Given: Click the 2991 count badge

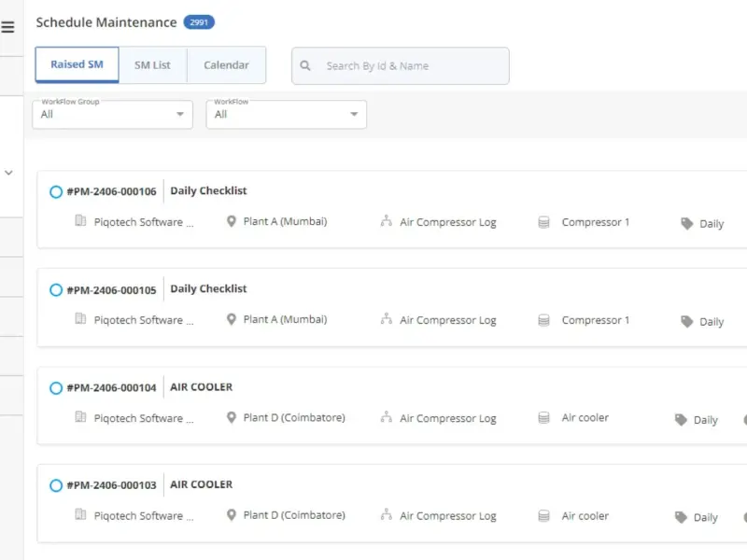Looking at the screenshot, I should [199, 22].
